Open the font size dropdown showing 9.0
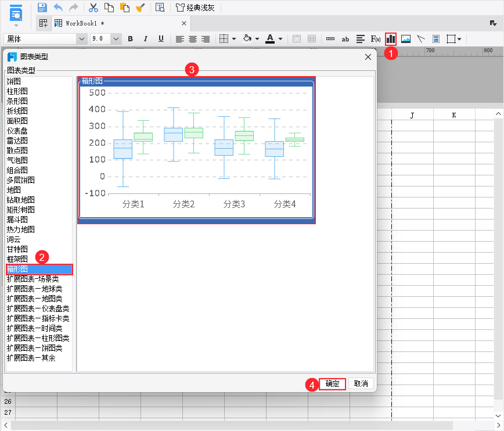This screenshot has height=431, width=504. (116, 39)
